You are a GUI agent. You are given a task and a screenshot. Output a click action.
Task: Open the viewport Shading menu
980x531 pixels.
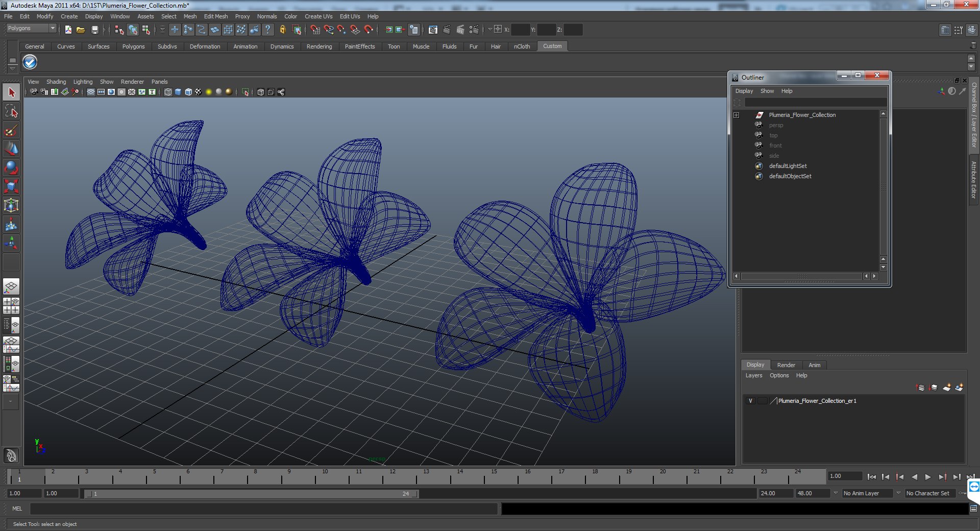click(56, 82)
